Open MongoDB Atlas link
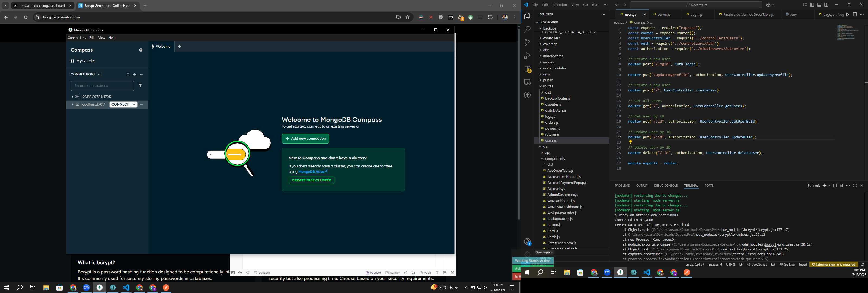868x293 pixels. [313, 172]
